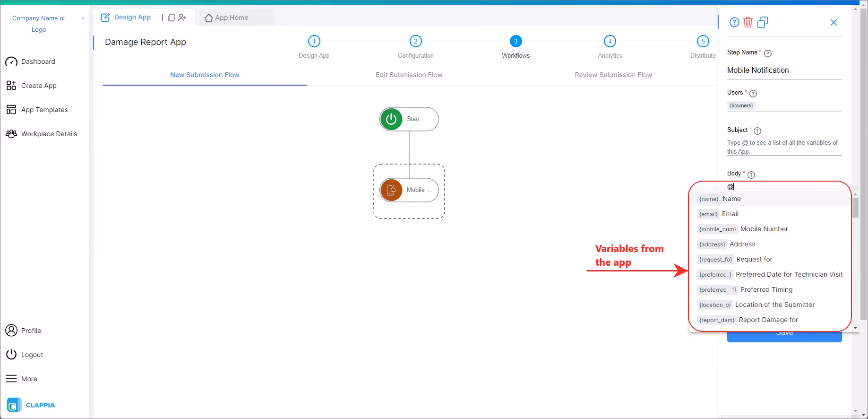Expand the Company Name dropdown chevron
This screenshot has height=419, width=868.
pos(83,18)
